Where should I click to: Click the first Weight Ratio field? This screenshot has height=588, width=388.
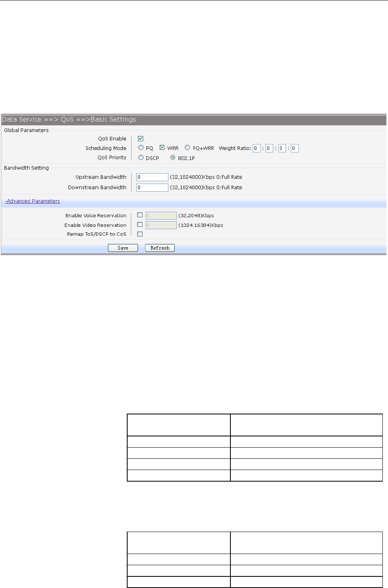(x=257, y=148)
